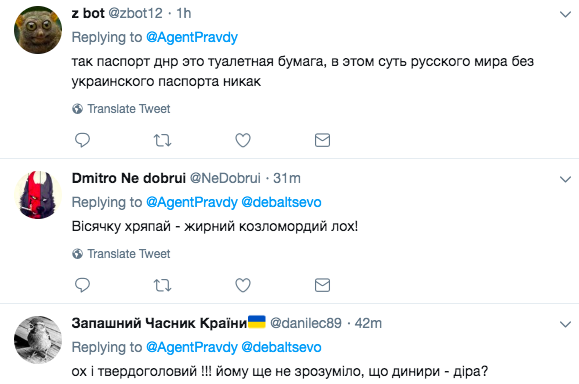This screenshot has height=384, width=579.
Task: Retweet z bot's tweet
Action: (x=162, y=140)
